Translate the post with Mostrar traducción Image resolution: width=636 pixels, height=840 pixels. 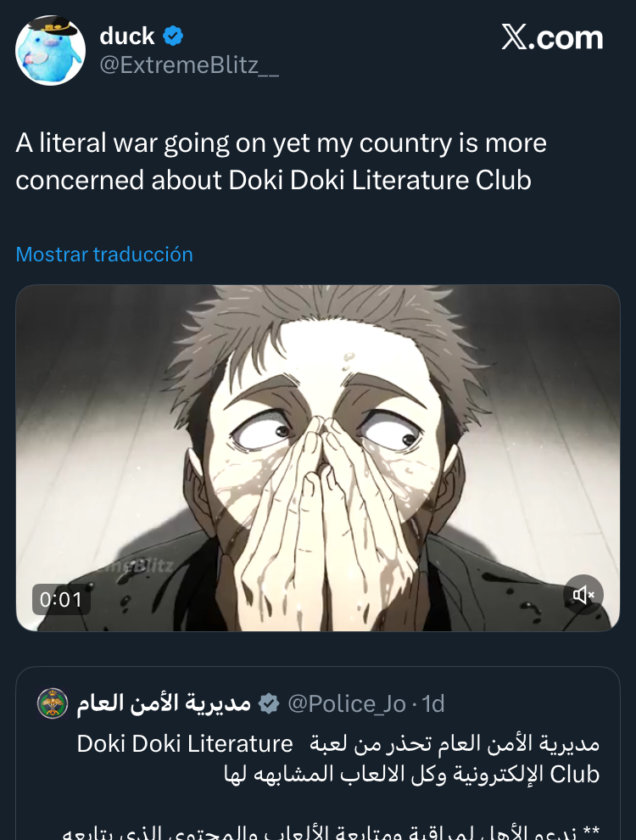pyautogui.click(x=104, y=255)
